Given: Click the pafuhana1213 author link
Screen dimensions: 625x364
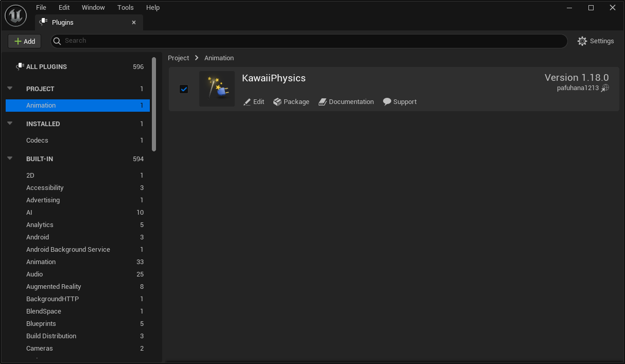Looking at the screenshot, I should point(578,88).
